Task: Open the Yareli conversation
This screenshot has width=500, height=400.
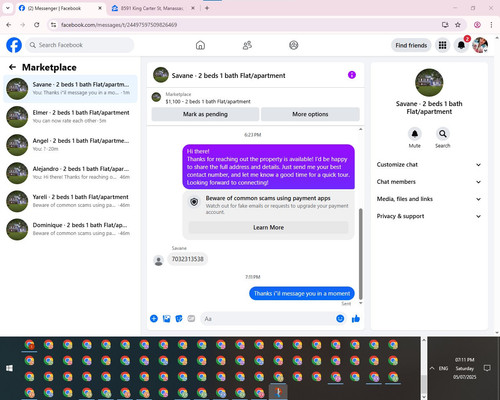Action: pos(70,201)
